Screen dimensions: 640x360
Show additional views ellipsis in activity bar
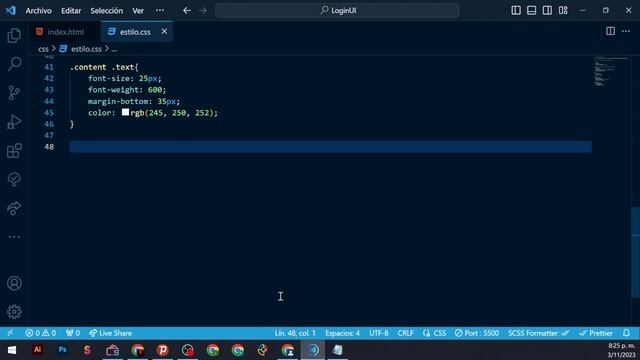tap(14, 237)
